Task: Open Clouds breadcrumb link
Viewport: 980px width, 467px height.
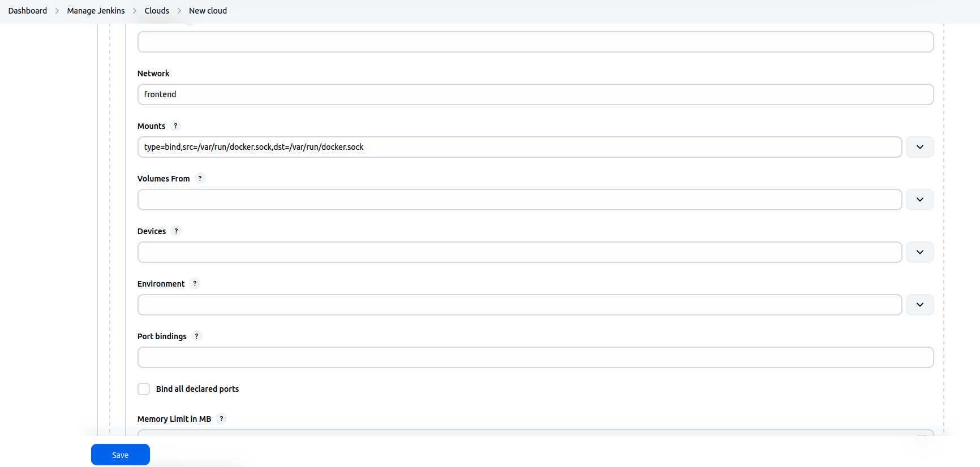Action: click(157, 11)
